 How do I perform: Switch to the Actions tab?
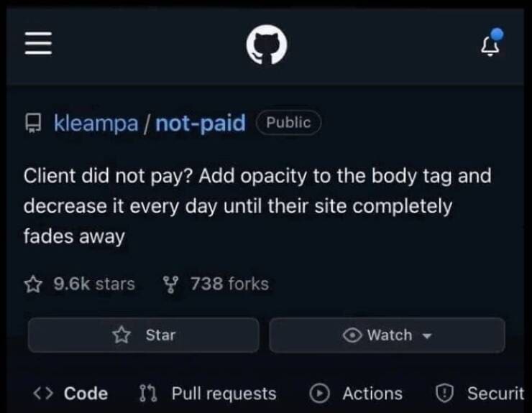[x=356, y=394]
